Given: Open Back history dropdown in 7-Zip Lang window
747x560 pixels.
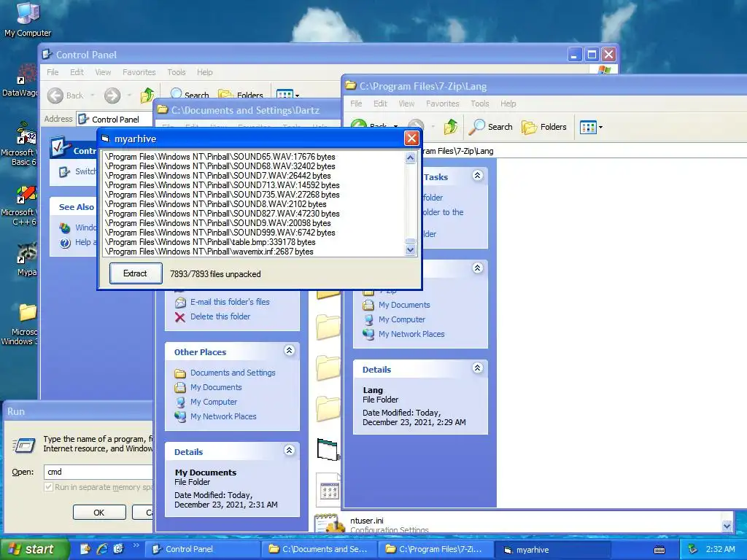Looking at the screenshot, I should tap(396, 127).
